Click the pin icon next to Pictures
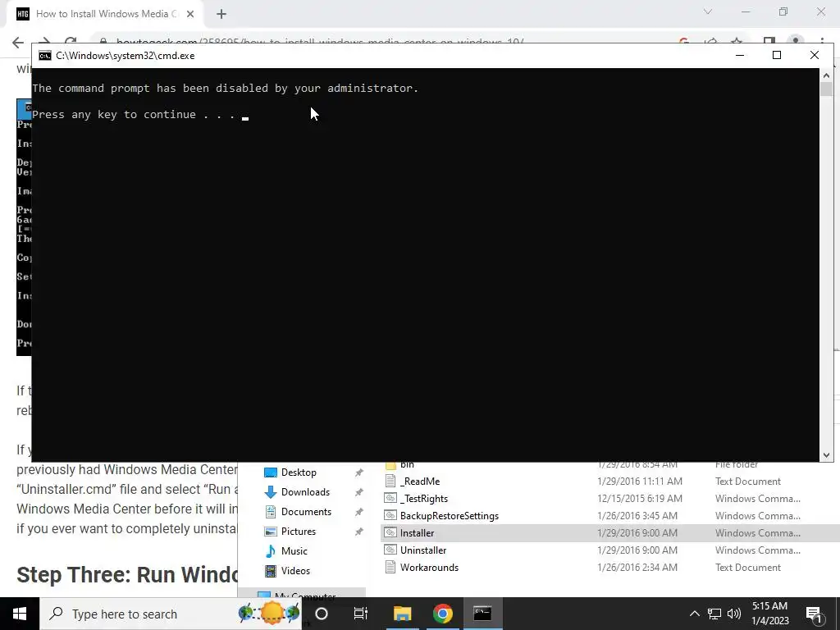Viewport: 840px width, 630px height. [x=359, y=532]
